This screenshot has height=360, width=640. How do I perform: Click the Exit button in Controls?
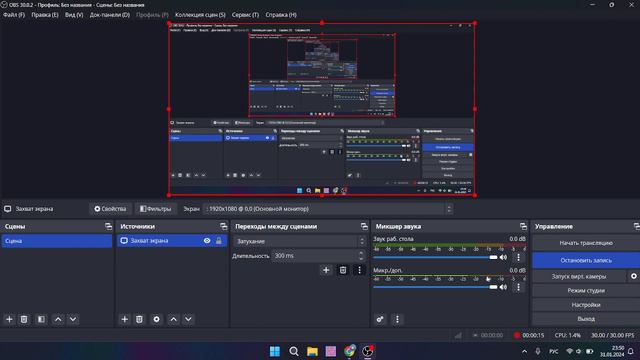click(x=586, y=319)
